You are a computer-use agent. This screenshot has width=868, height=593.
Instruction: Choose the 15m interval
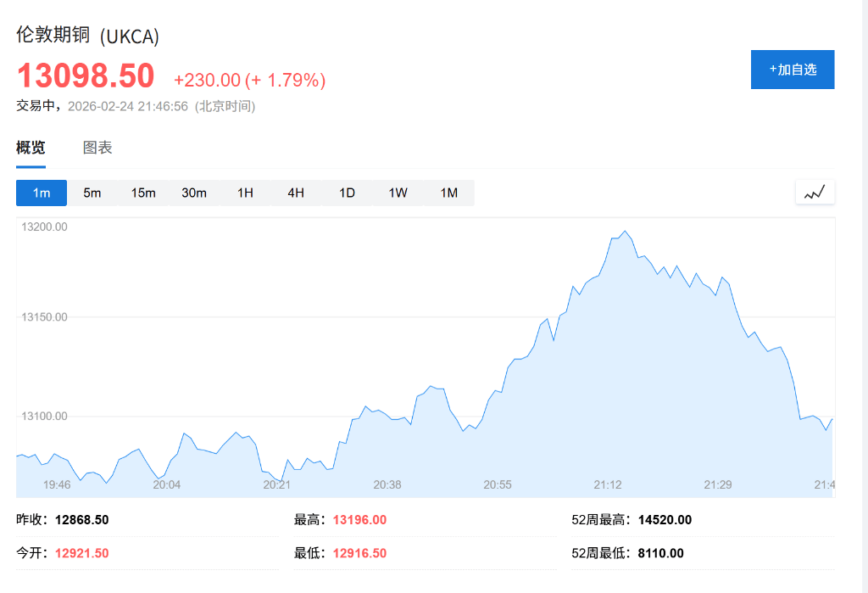143,193
